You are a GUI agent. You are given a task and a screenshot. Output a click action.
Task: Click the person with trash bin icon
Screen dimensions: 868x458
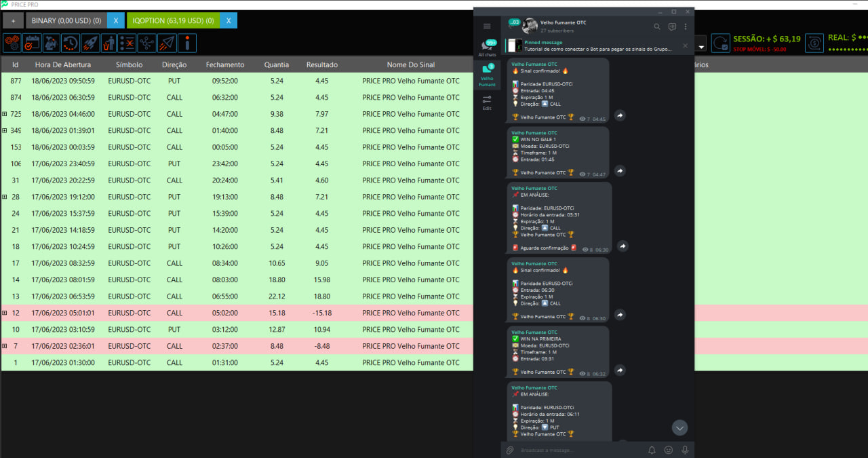[x=109, y=43]
